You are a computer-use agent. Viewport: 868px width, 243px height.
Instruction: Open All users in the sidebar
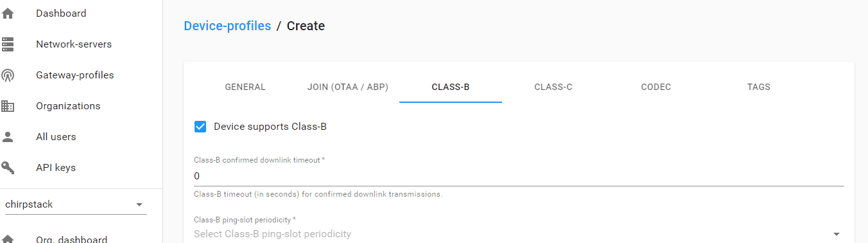[x=56, y=137]
